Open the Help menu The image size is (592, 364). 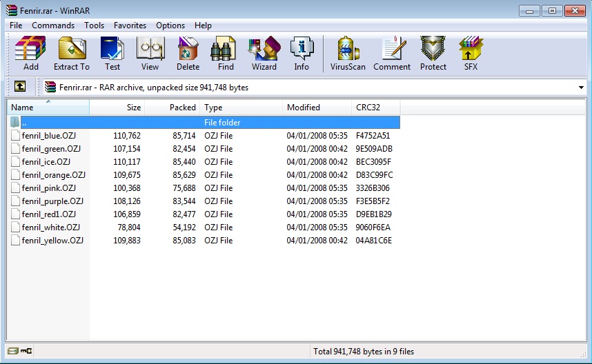point(203,26)
